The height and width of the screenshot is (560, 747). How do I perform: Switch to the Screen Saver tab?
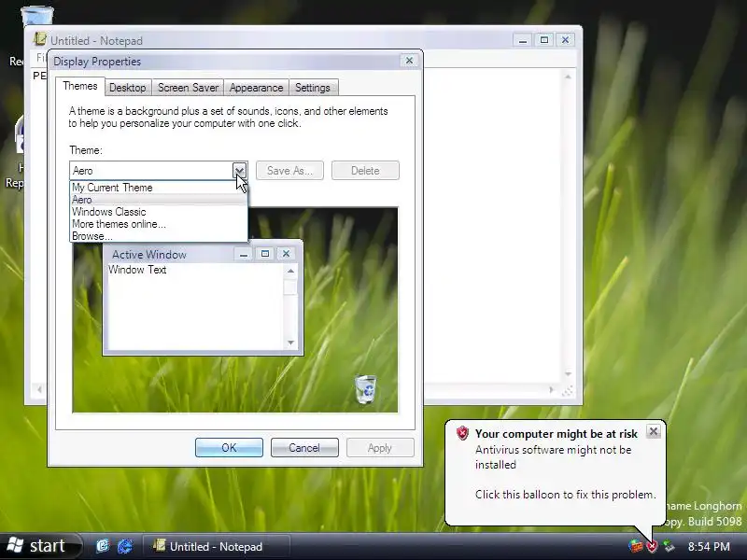[188, 88]
